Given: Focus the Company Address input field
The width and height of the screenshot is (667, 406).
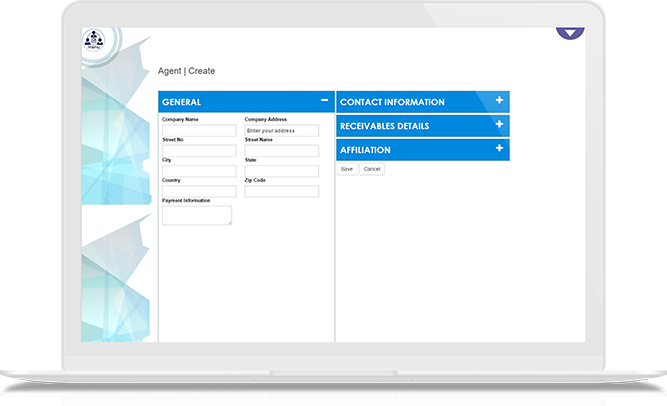Looking at the screenshot, I should pos(282,130).
